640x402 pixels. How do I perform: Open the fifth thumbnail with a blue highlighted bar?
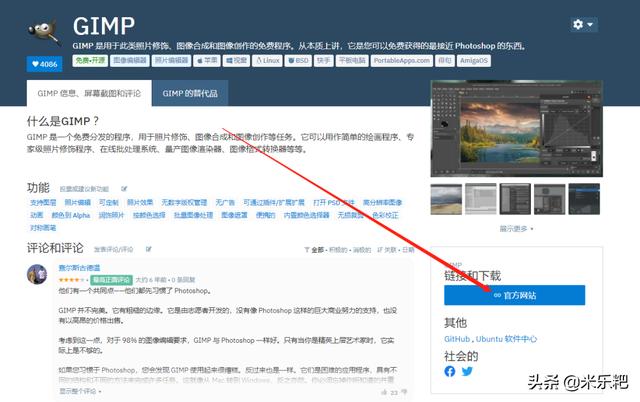click(584, 199)
